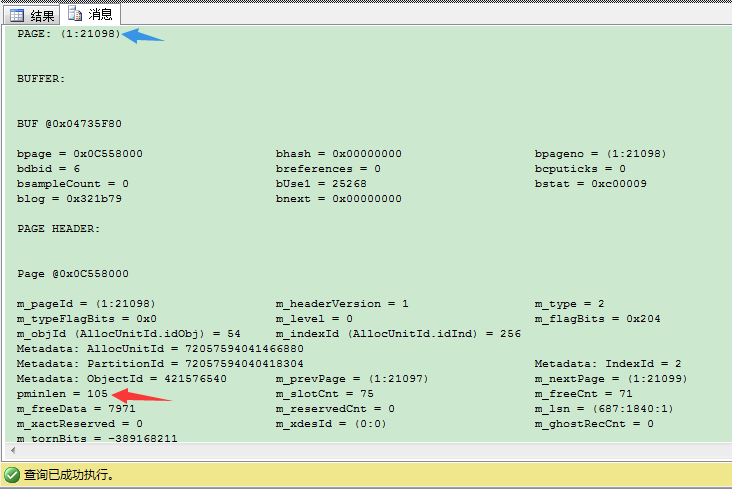The width and height of the screenshot is (732, 489).
Task: Click value bcputicks = 0
Action: point(580,169)
